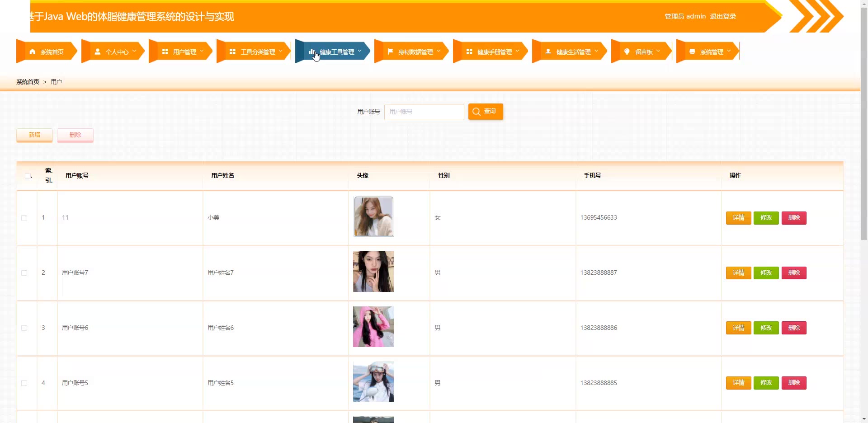Check the row checkbox for 用户账号7
Screen dimensions: 868x423
pyautogui.click(x=24, y=273)
